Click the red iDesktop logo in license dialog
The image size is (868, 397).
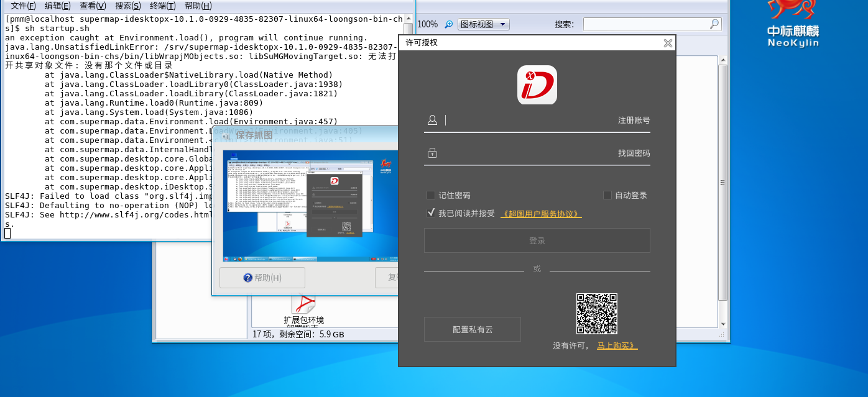(x=537, y=84)
